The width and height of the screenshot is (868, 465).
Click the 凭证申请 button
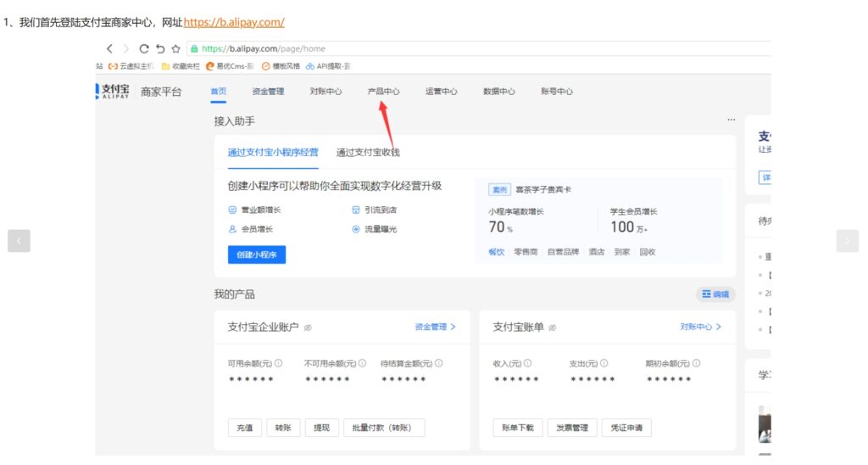pos(626,428)
